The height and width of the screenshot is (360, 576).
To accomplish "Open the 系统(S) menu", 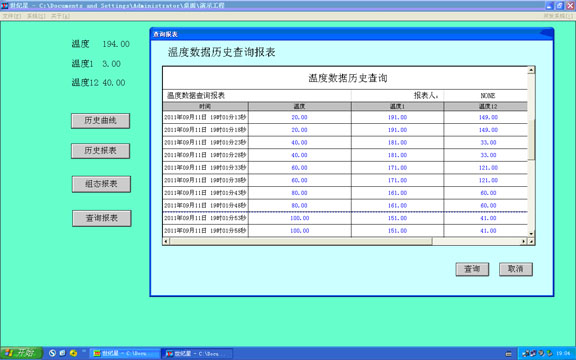I will pos(36,16).
